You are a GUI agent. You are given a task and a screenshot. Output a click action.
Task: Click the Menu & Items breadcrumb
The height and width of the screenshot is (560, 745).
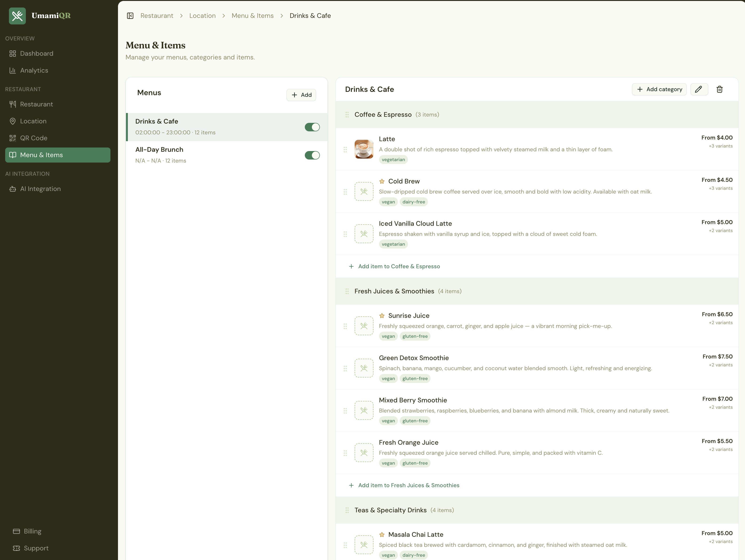click(253, 16)
